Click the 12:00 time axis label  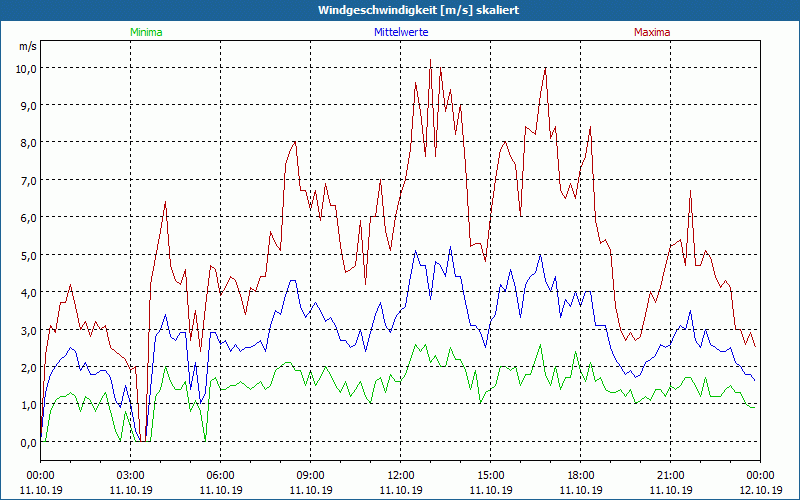coord(401,476)
